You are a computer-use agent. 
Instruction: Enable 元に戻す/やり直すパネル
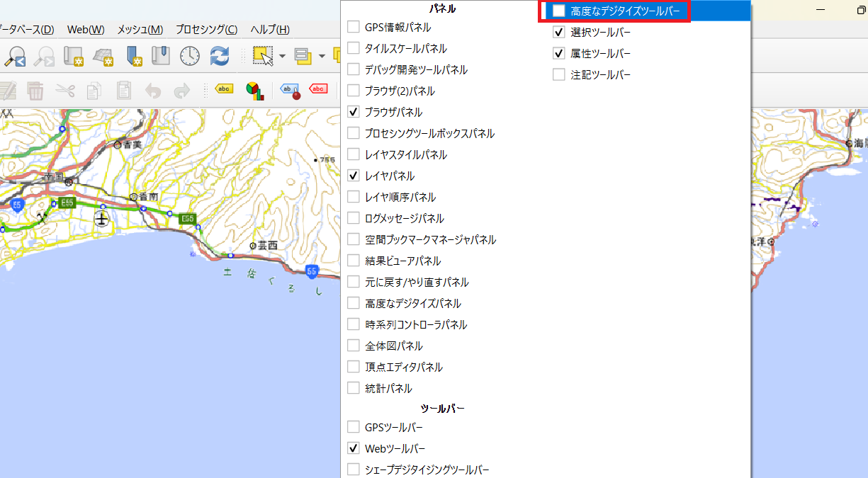click(354, 282)
